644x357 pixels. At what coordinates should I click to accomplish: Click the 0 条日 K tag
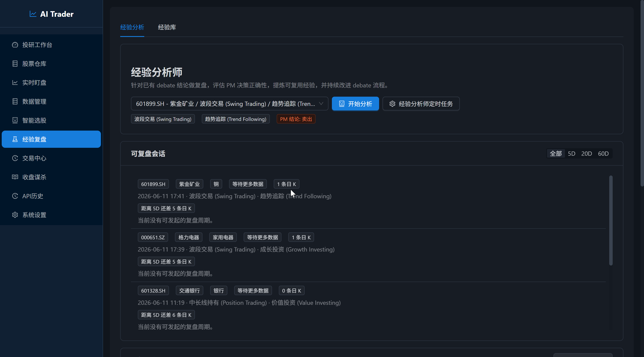(x=292, y=290)
